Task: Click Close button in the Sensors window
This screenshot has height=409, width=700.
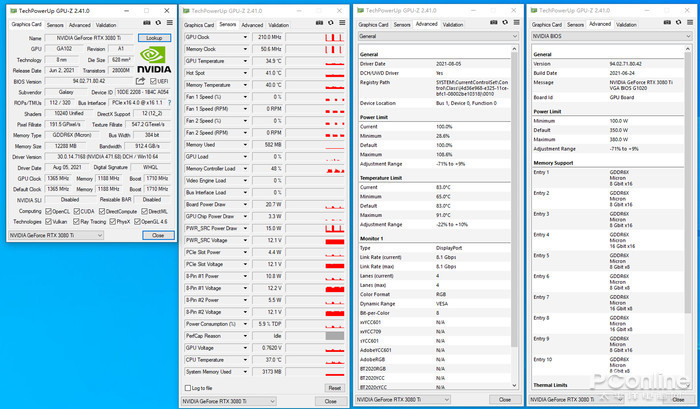Action: tap(330, 401)
